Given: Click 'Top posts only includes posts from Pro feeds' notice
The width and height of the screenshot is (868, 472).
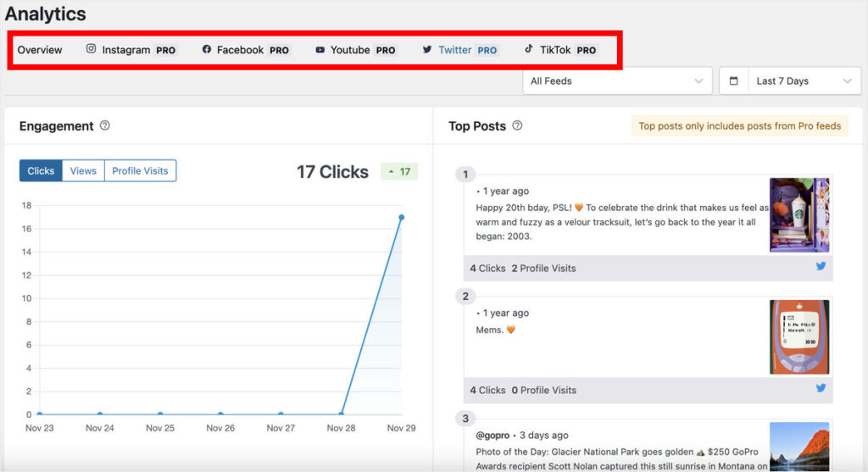Looking at the screenshot, I should pos(739,125).
